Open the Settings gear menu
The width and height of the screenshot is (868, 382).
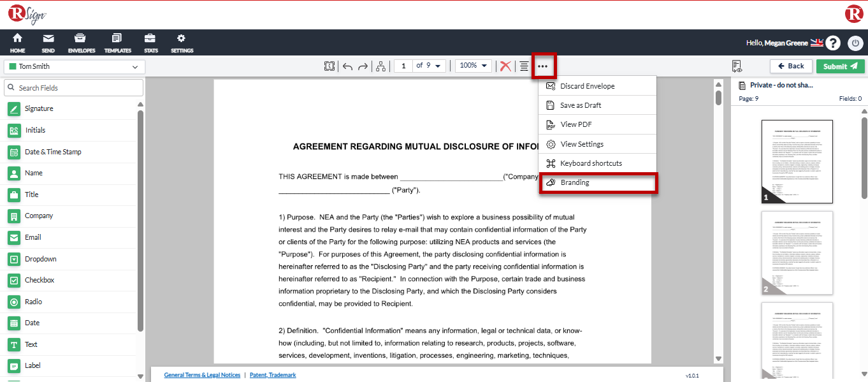tap(182, 43)
